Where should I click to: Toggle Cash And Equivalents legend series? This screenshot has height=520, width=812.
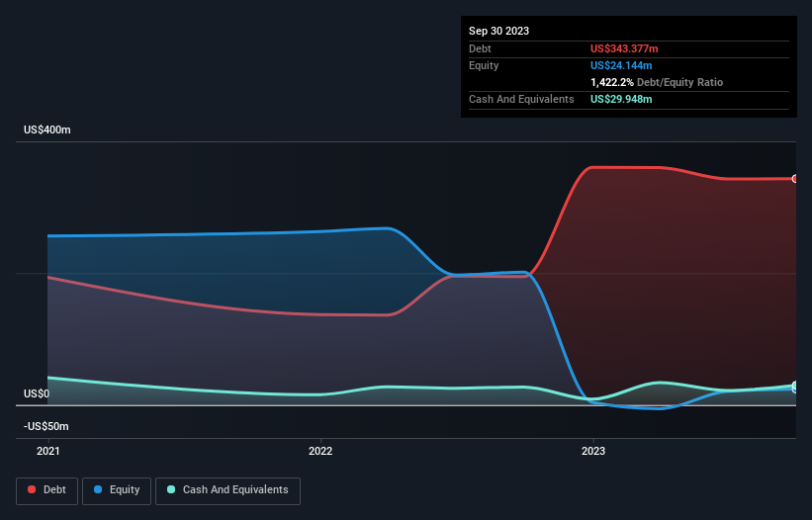[227, 490]
